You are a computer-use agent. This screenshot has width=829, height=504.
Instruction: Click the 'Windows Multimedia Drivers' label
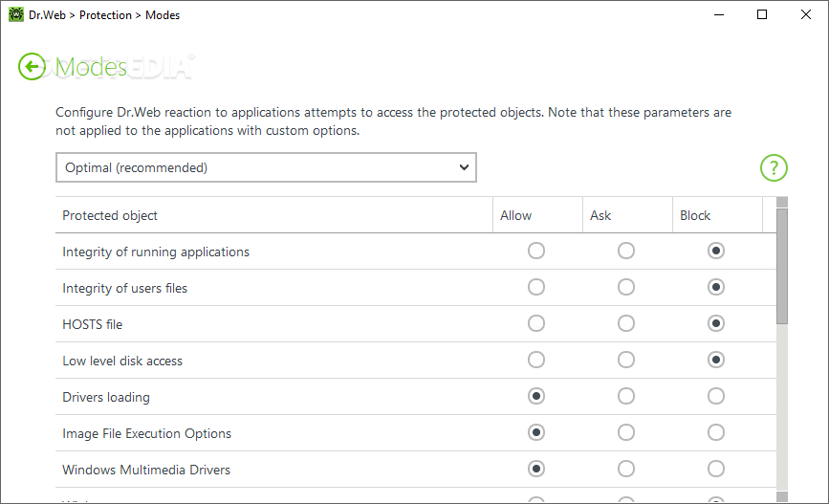[146, 470]
